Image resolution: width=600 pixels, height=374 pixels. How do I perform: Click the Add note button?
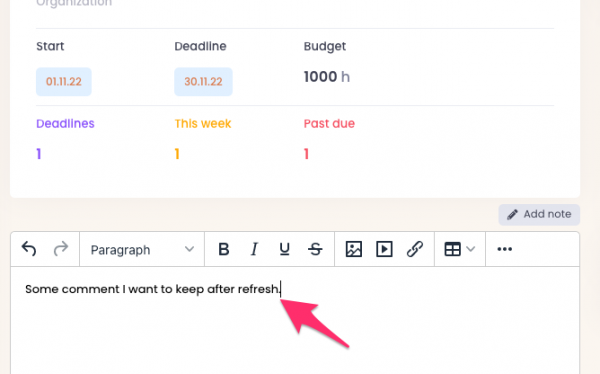(x=539, y=214)
